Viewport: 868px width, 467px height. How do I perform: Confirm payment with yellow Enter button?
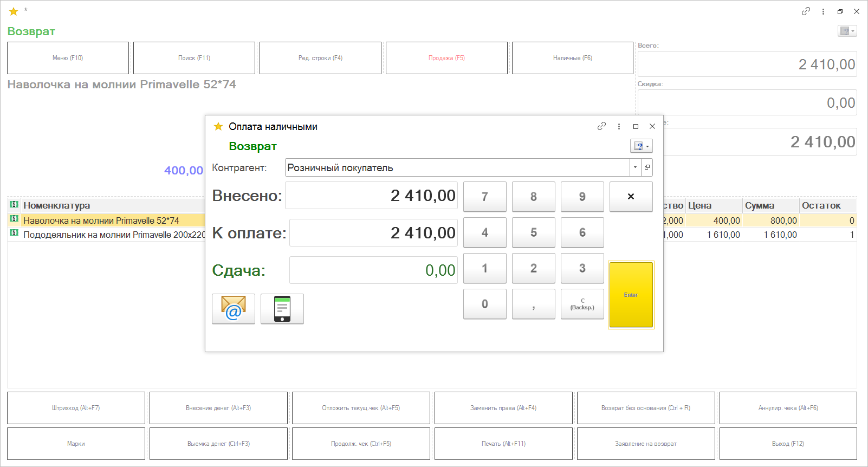(631, 295)
